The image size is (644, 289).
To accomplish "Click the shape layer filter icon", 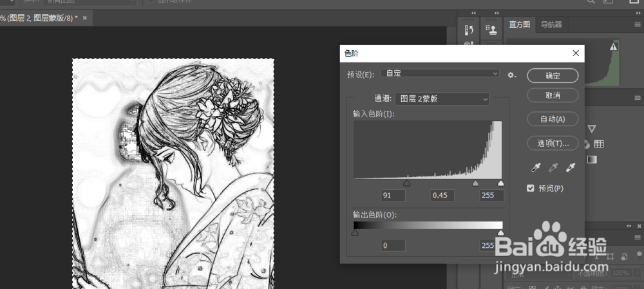I will coord(611,257).
